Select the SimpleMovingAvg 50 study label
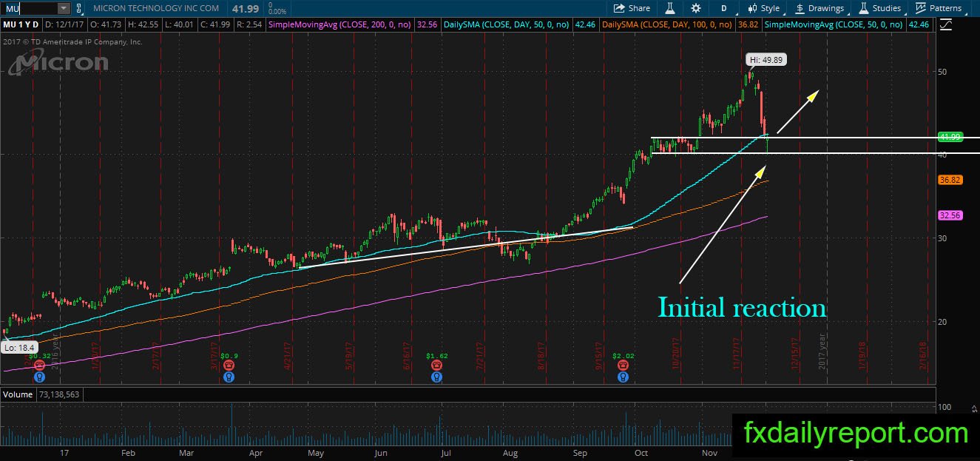Image resolution: width=980 pixels, height=461 pixels. (834, 25)
